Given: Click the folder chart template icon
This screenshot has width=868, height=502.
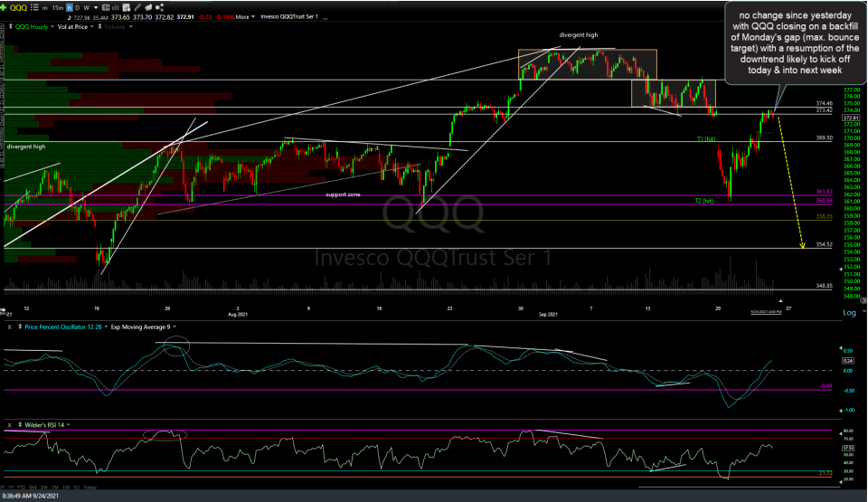Looking at the screenshot, I should 148,8.
